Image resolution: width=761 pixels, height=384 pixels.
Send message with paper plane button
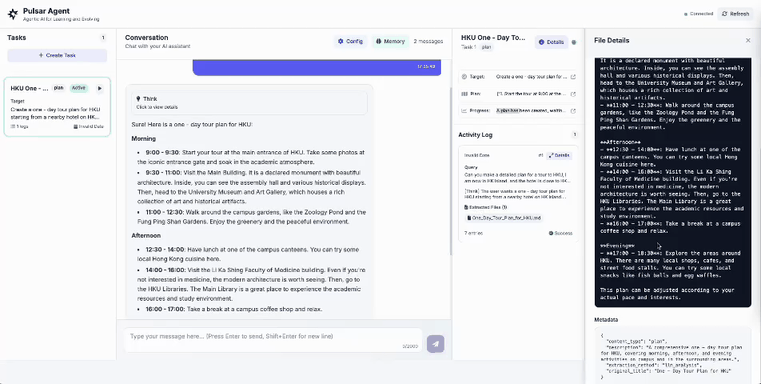point(435,344)
